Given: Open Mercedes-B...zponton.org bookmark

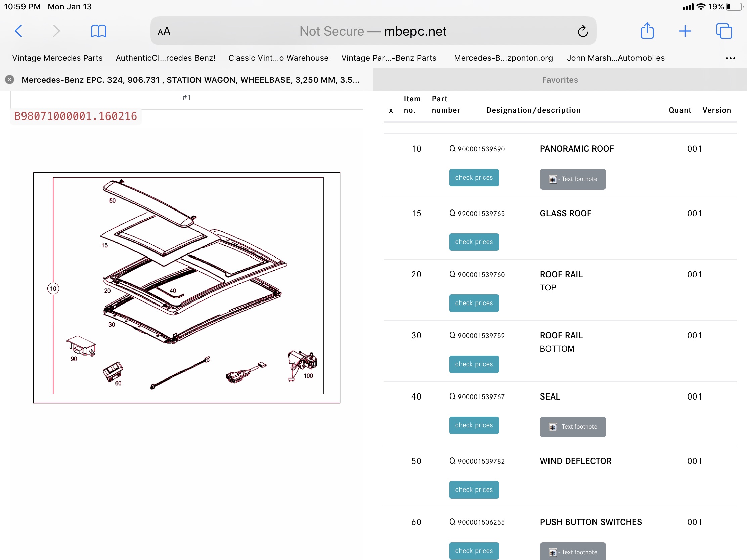Looking at the screenshot, I should (503, 58).
